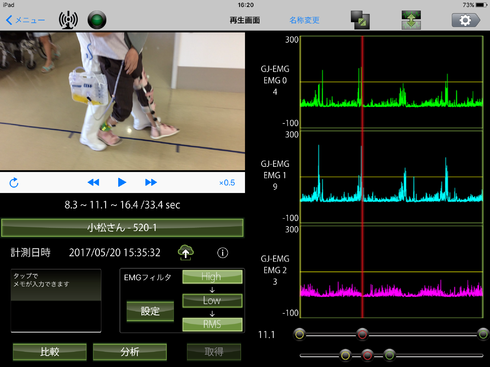Tap the GJ-EMG EMG 0 channel label
Screen dimensions: 490x367
coord(275,80)
